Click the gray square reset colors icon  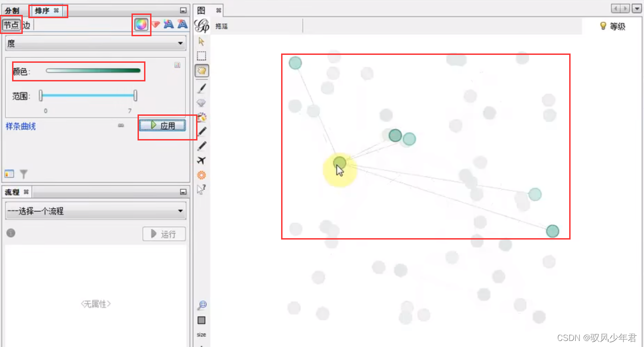[201, 320]
